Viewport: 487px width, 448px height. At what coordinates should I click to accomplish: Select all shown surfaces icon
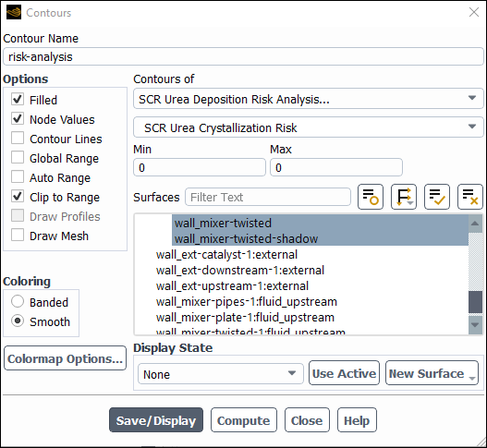[437, 197]
